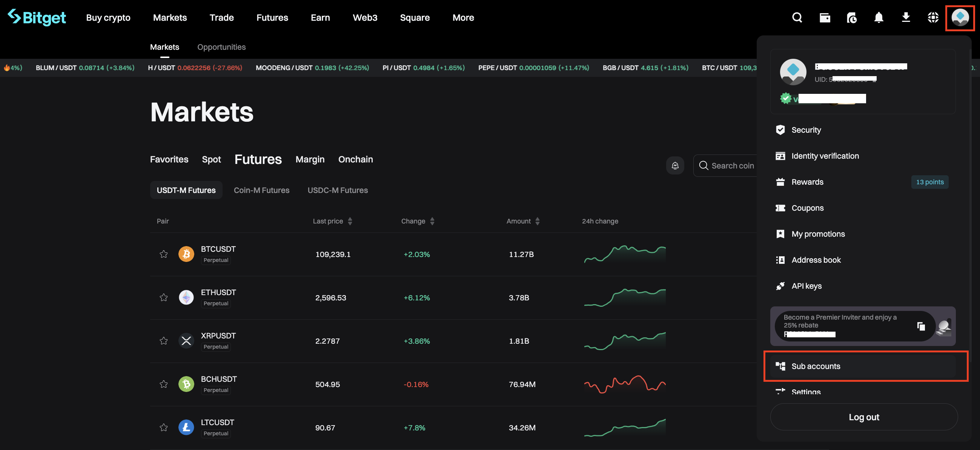
Task: Click the Ethereum coin icon
Action: pos(186,298)
